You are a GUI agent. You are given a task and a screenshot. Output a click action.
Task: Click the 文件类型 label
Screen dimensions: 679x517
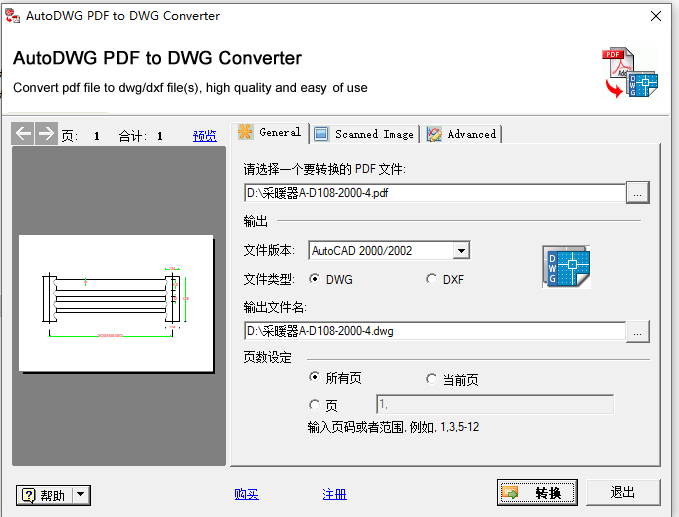[269, 279]
